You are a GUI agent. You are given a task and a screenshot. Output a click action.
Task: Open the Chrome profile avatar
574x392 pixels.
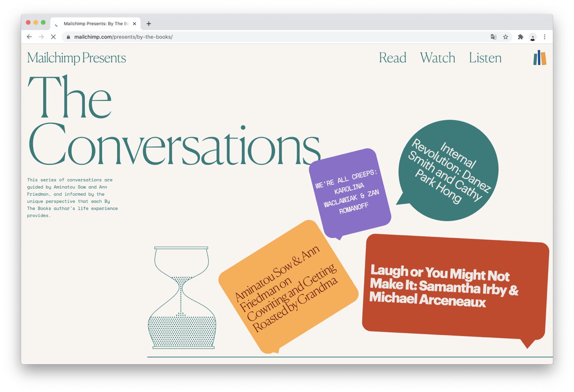click(532, 37)
